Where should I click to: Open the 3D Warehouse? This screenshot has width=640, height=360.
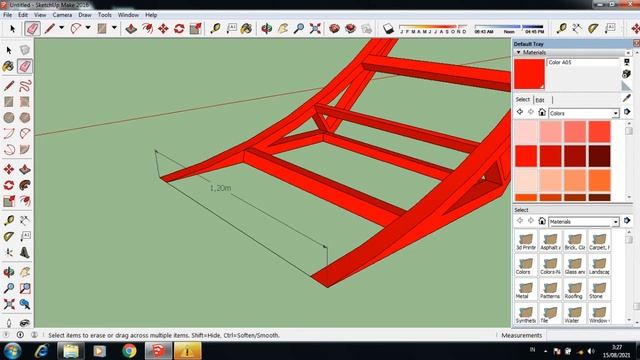click(334, 29)
